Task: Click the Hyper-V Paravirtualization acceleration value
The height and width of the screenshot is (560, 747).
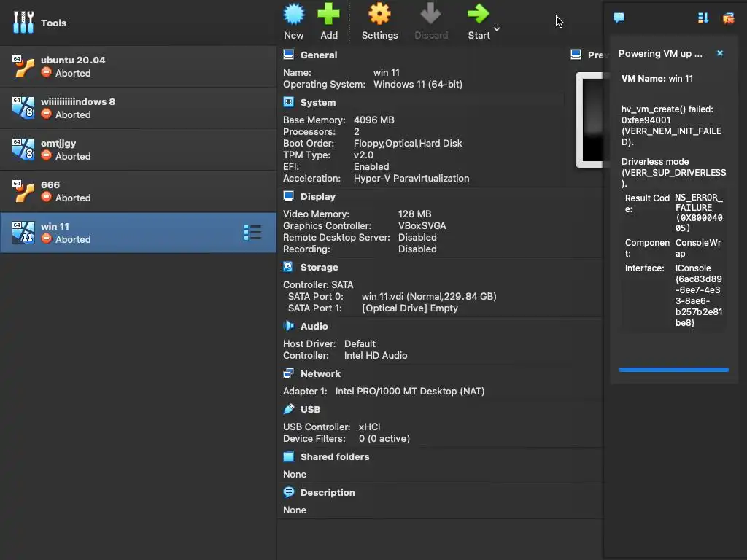Action: pyautogui.click(x=411, y=178)
